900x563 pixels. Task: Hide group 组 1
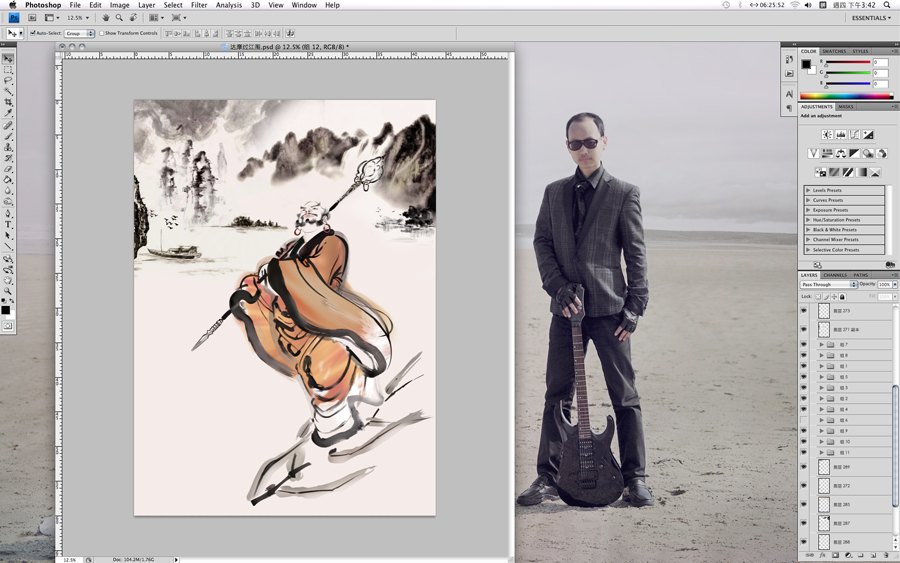[804, 366]
